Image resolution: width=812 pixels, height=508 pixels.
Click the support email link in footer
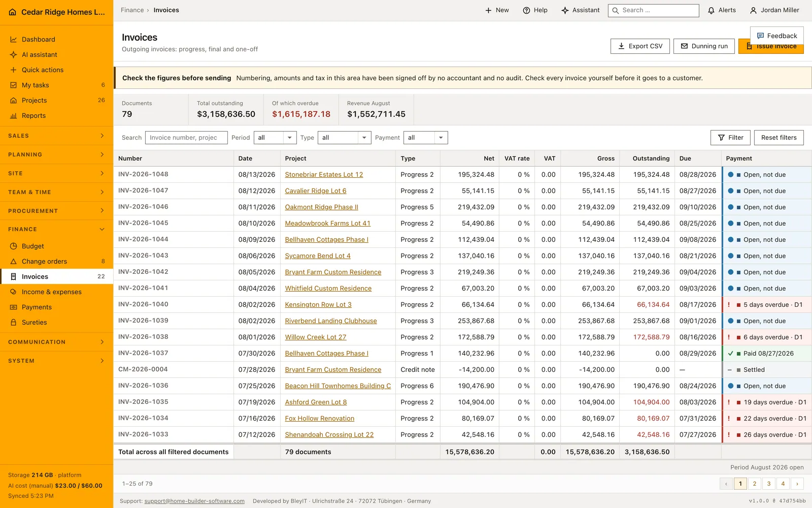194,501
